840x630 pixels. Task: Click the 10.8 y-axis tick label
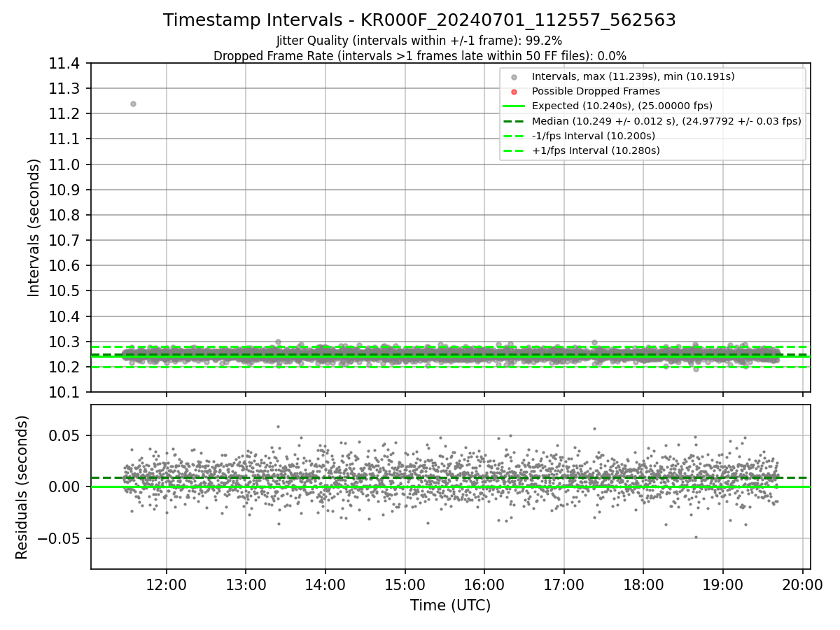66,215
